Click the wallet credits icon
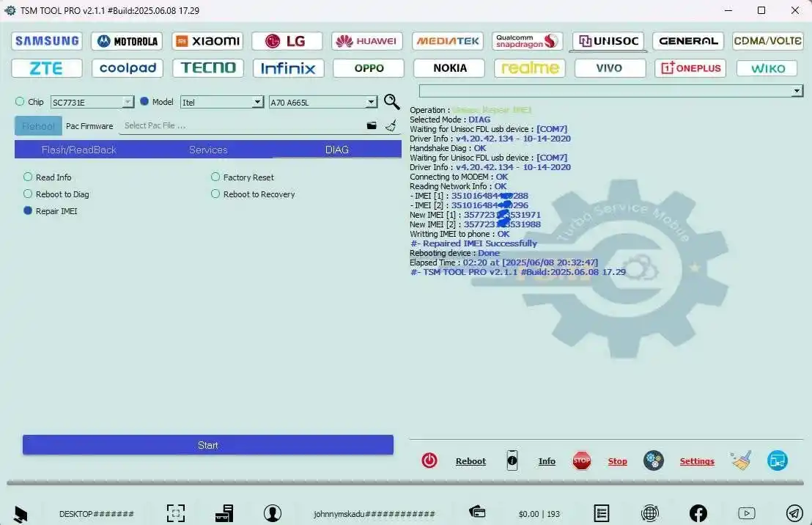Screen dimensions: 812x525 (x=477, y=512)
